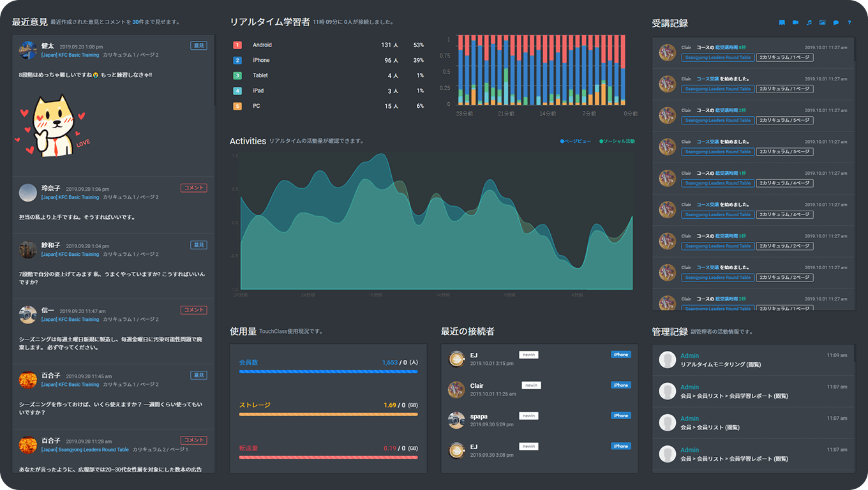The width and height of the screenshot is (868, 490).
Task: Click the 意見 tag on 健太's post
Action: [x=198, y=46]
